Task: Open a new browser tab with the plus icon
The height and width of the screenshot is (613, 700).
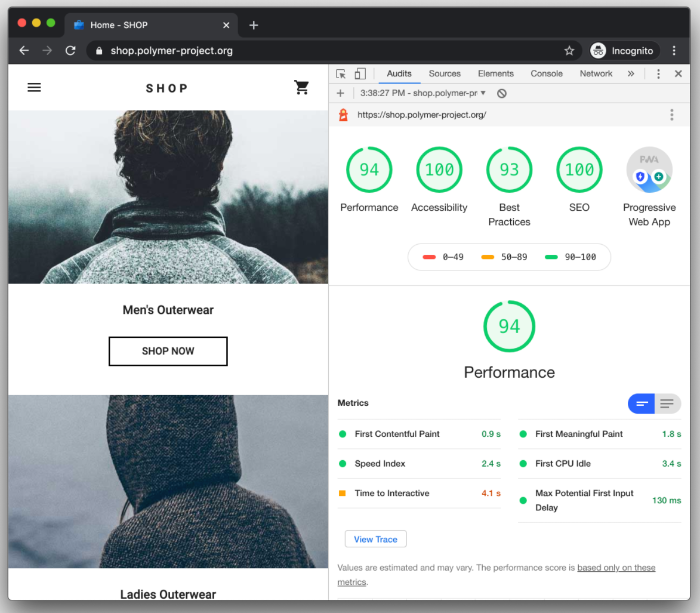Action: (x=254, y=25)
